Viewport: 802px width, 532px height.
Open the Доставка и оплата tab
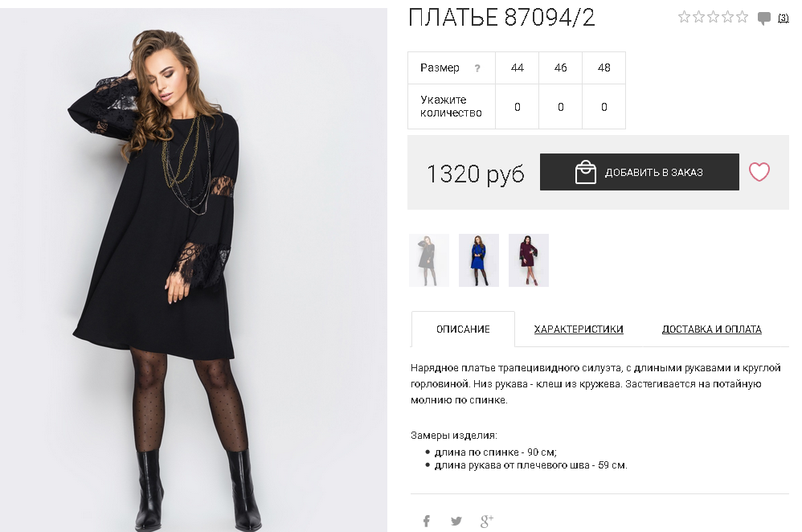pos(711,329)
